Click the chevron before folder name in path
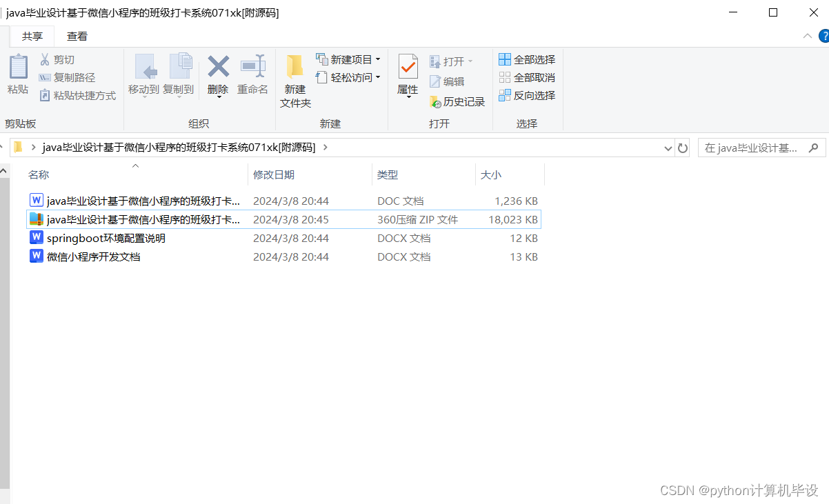Image resolution: width=829 pixels, height=504 pixels. [33, 147]
